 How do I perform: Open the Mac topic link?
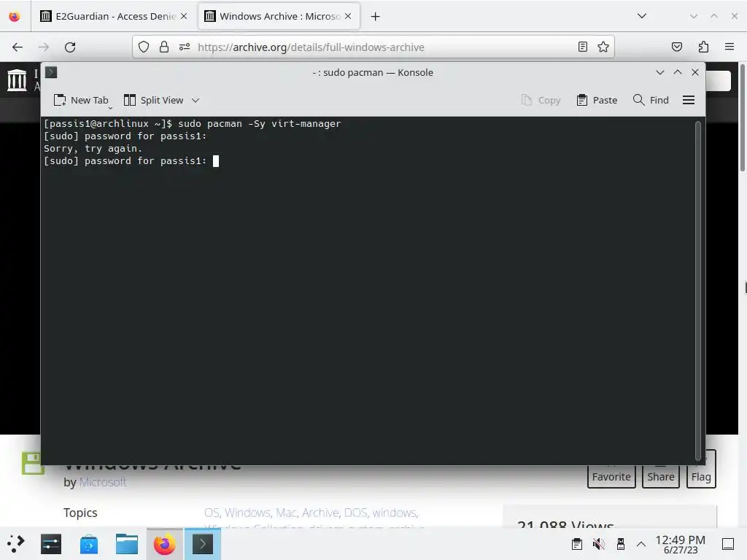286,513
